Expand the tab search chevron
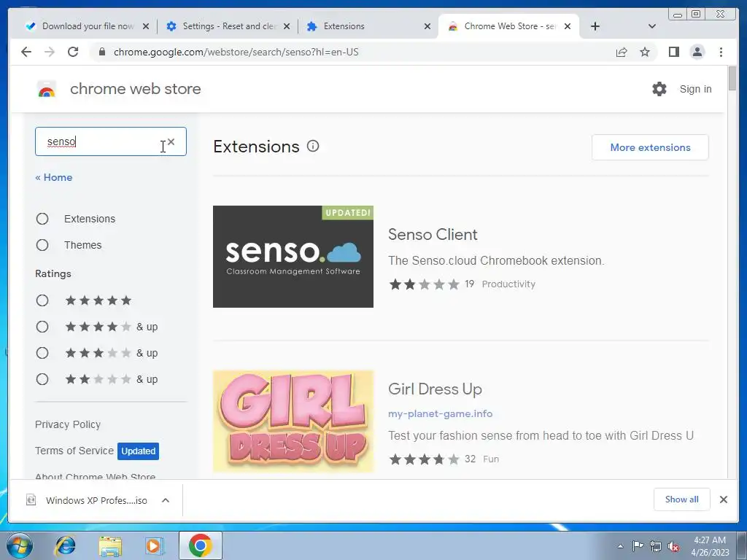Screen dimensions: 747x560 pyautogui.click(x=652, y=26)
